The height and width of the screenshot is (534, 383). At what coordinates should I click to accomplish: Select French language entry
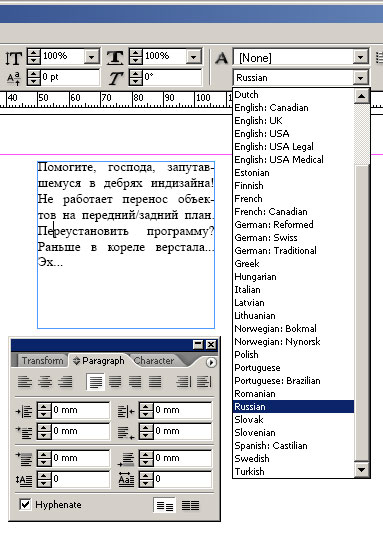tap(293, 199)
